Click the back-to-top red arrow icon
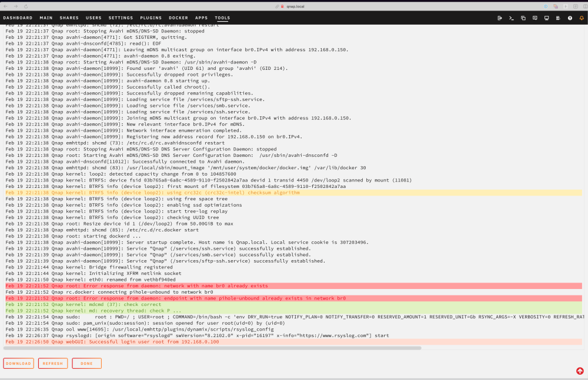 [580, 371]
